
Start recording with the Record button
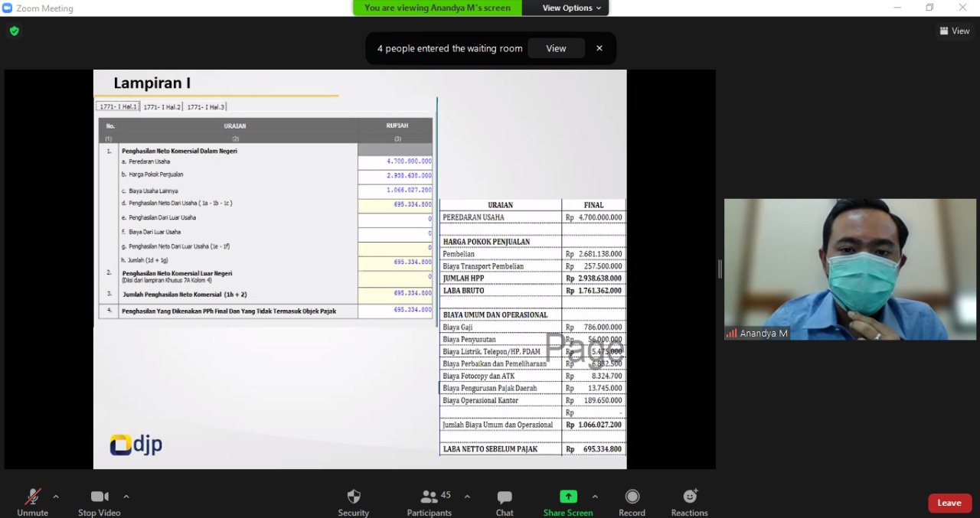[632, 497]
